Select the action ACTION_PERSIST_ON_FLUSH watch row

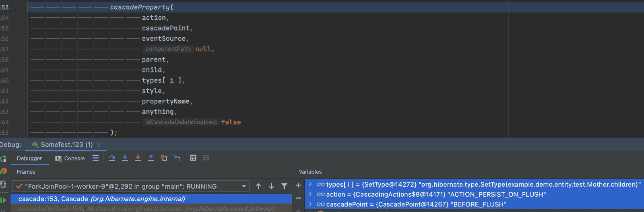(x=474, y=194)
